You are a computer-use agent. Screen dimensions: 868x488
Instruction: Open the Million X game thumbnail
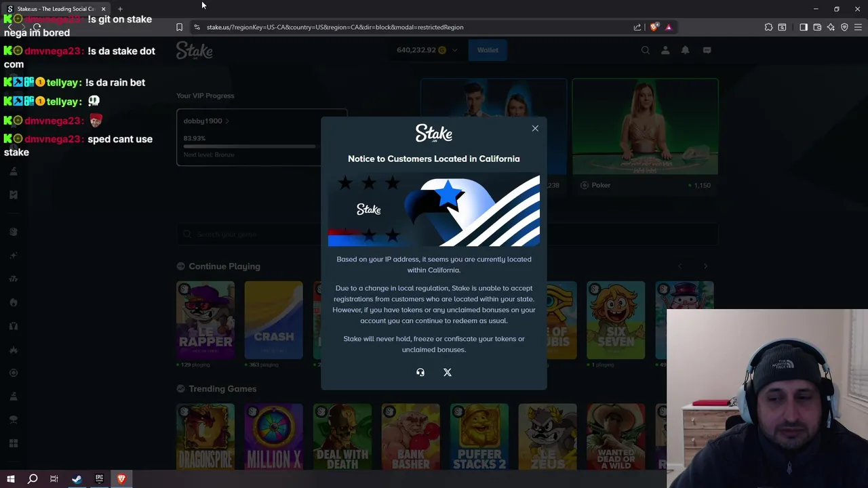pos(274,437)
